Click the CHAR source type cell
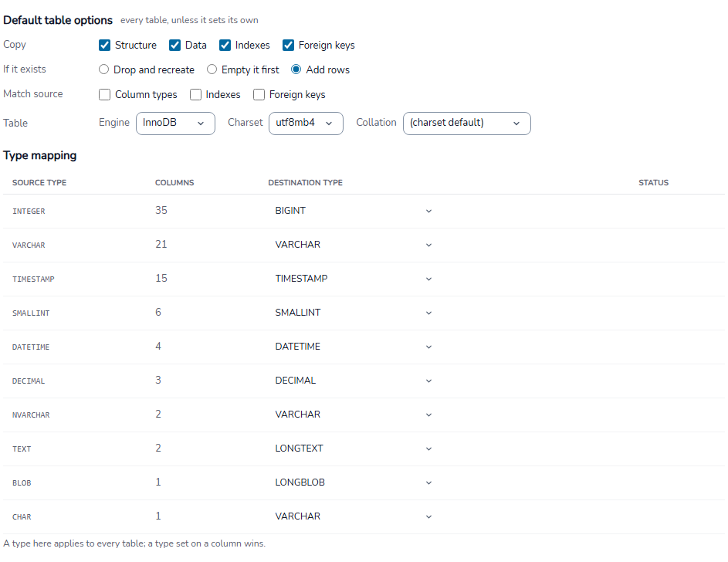The height and width of the screenshot is (562, 728). click(x=22, y=517)
